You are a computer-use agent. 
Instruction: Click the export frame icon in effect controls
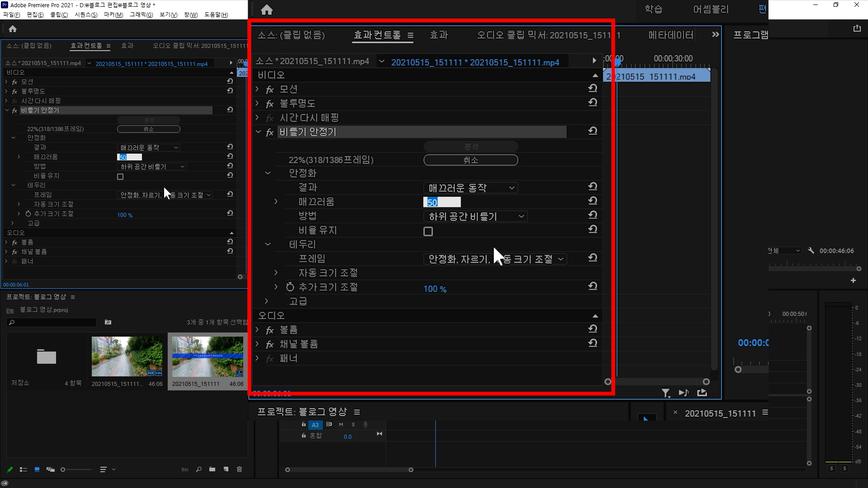tap(702, 393)
